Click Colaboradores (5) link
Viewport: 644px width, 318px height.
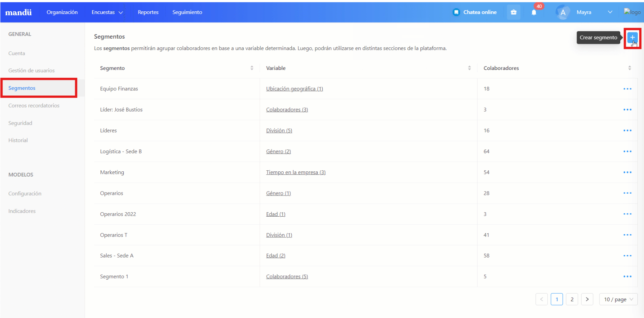287,277
